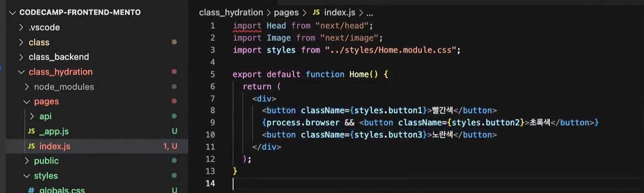Select the class_backend folder name
The height and width of the screenshot is (193, 644).
point(59,57)
